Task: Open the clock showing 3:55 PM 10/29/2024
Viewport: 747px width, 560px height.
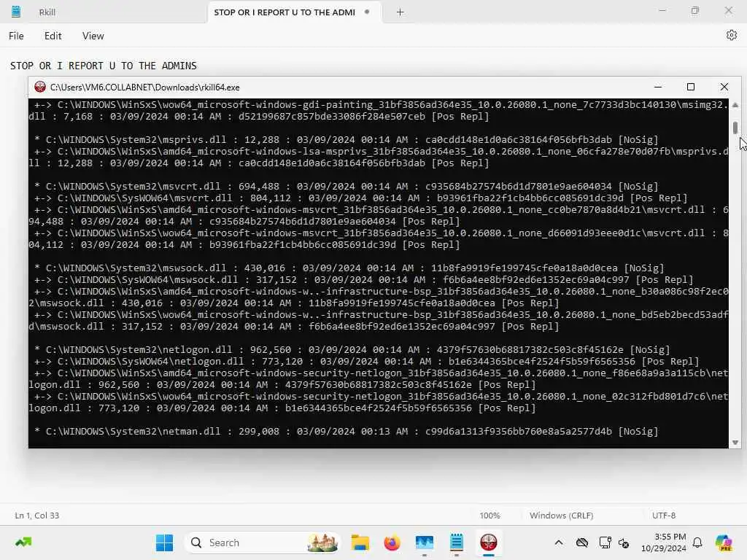Action: point(664,542)
